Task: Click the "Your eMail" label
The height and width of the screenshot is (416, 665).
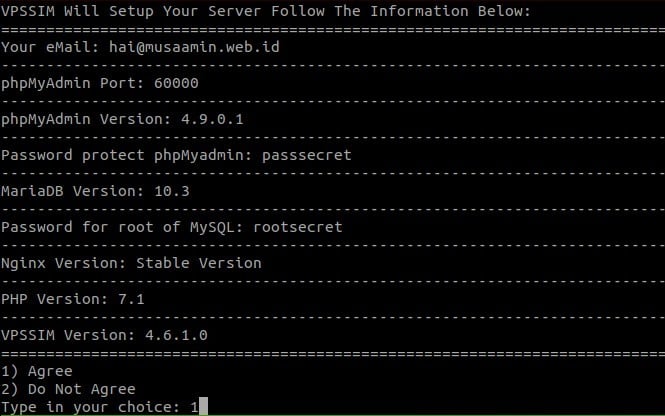Action: coord(50,47)
